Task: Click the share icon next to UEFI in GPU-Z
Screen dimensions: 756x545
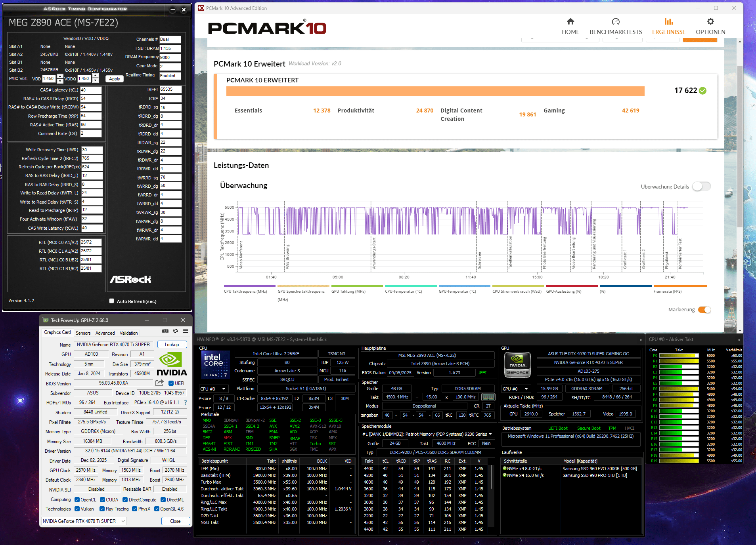Action: click(159, 383)
